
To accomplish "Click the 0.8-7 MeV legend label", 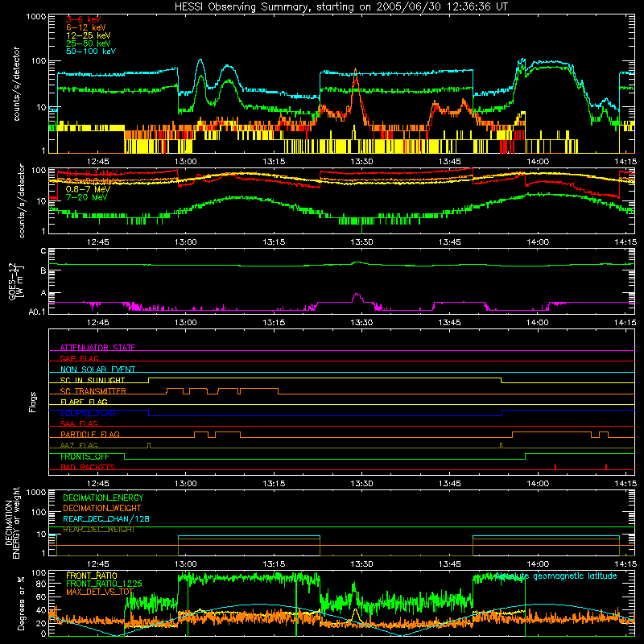I will coord(88,189).
